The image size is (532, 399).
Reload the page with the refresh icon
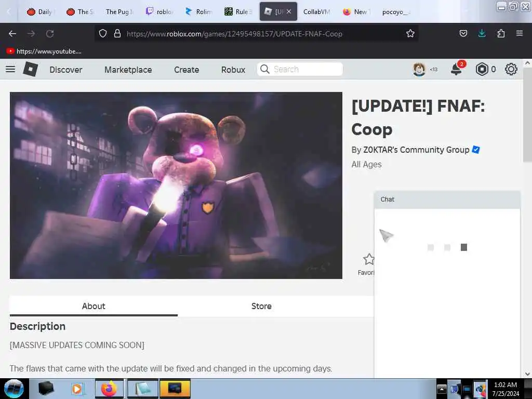[x=50, y=34]
